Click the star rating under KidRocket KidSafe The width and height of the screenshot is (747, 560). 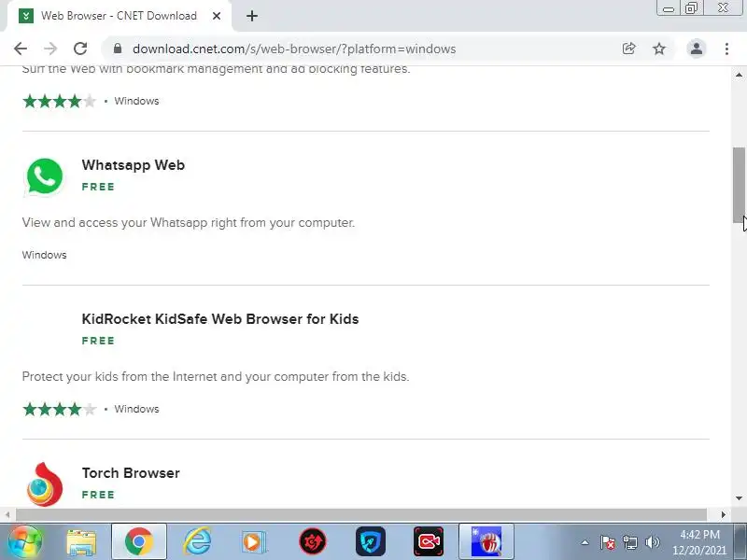(60, 409)
